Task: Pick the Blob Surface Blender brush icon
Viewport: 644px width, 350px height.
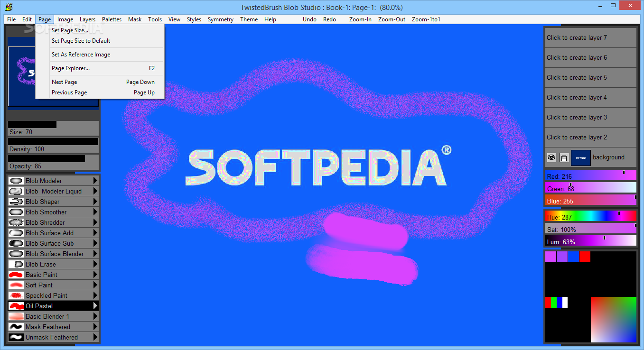Action: pyautogui.click(x=16, y=254)
